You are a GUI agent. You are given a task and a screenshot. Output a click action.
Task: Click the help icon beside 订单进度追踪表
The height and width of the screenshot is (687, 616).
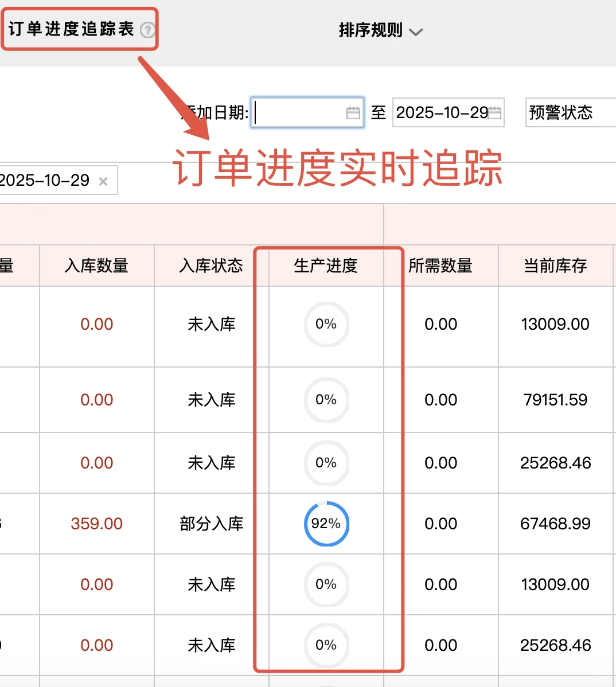[x=149, y=30]
